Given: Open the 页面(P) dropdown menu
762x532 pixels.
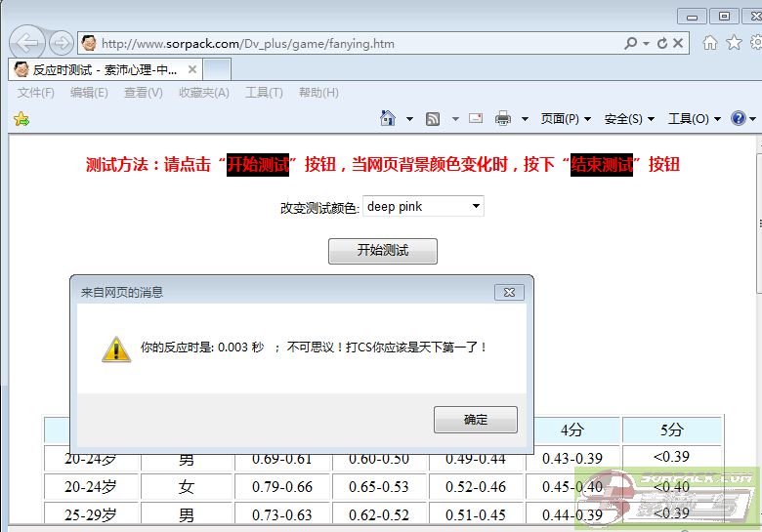Looking at the screenshot, I should [x=566, y=119].
